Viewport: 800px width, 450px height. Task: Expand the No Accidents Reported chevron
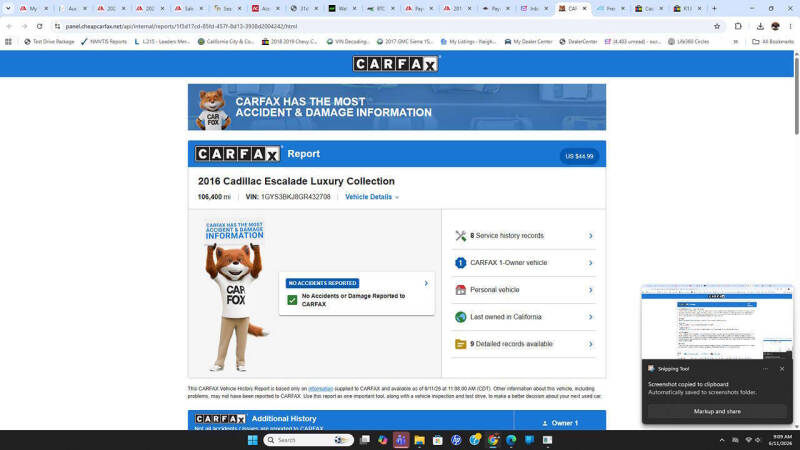(426, 283)
